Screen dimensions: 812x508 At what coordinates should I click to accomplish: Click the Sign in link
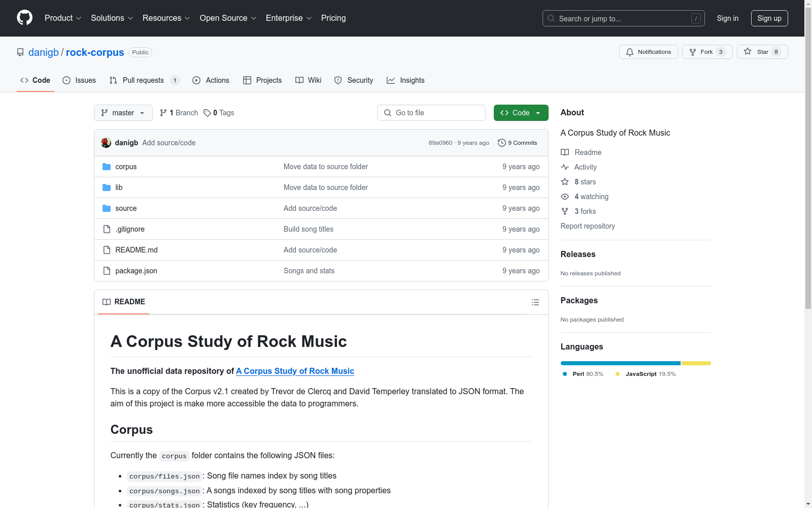coord(728,18)
